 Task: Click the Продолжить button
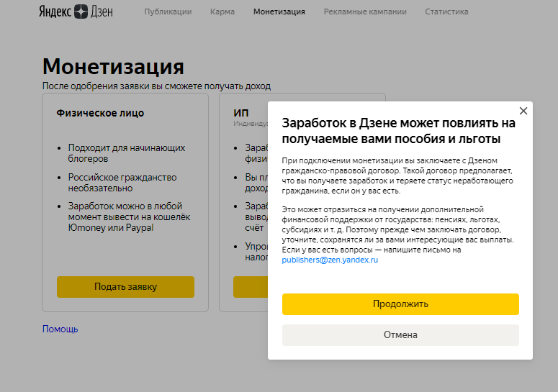400,304
